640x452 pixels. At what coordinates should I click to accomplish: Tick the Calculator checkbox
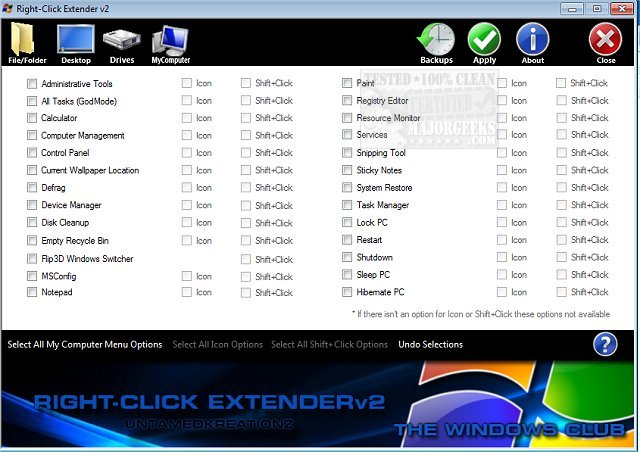point(32,118)
